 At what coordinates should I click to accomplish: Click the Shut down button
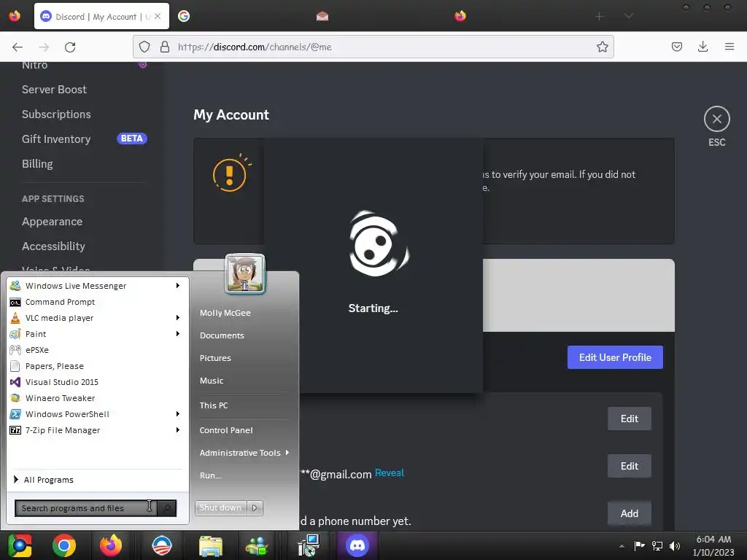(220, 508)
